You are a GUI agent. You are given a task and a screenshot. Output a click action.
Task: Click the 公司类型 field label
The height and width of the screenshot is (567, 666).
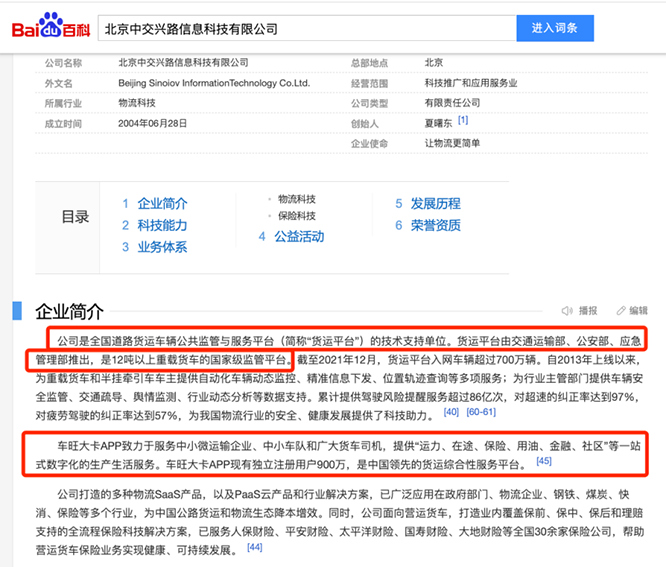pyautogui.click(x=369, y=104)
